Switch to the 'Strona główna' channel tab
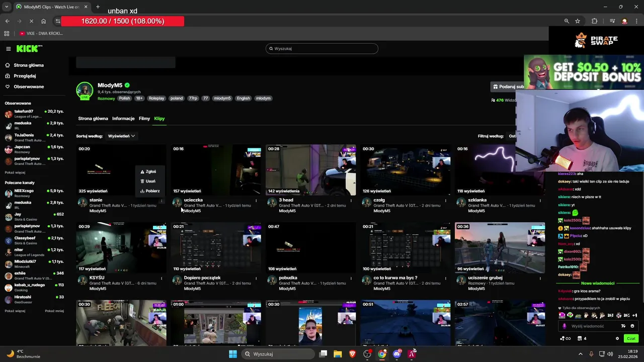The height and width of the screenshot is (362, 644). click(x=93, y=119)
